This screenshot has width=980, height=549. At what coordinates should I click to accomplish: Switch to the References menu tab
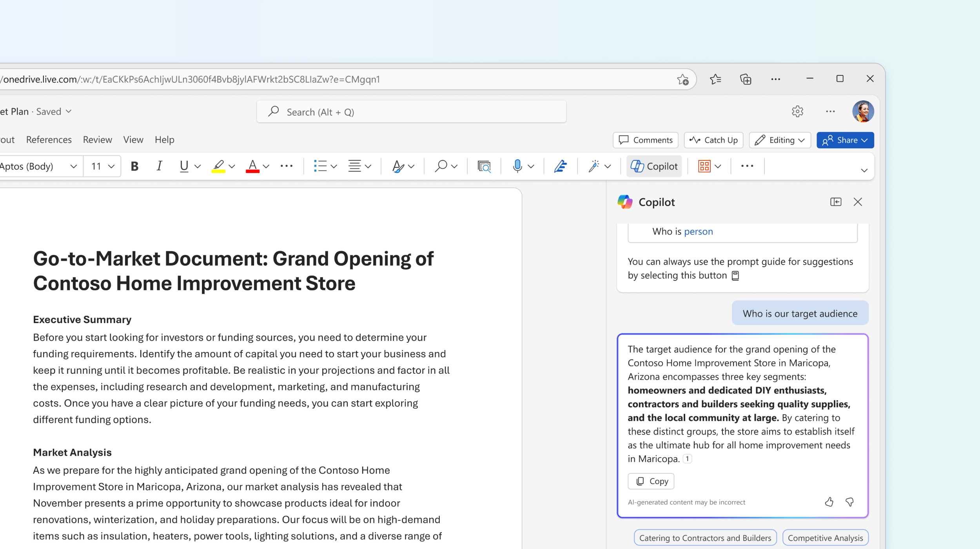click(47, 140)
